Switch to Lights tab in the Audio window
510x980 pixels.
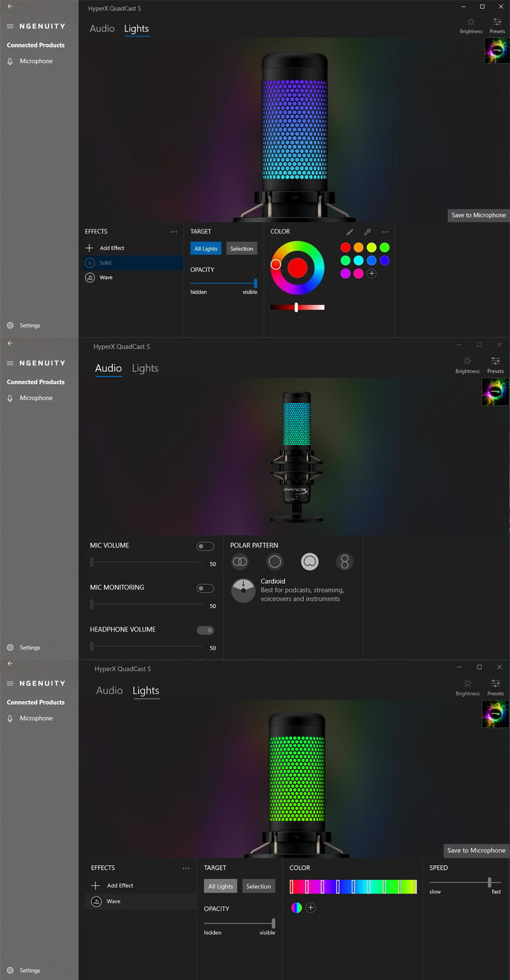[145, 368]
